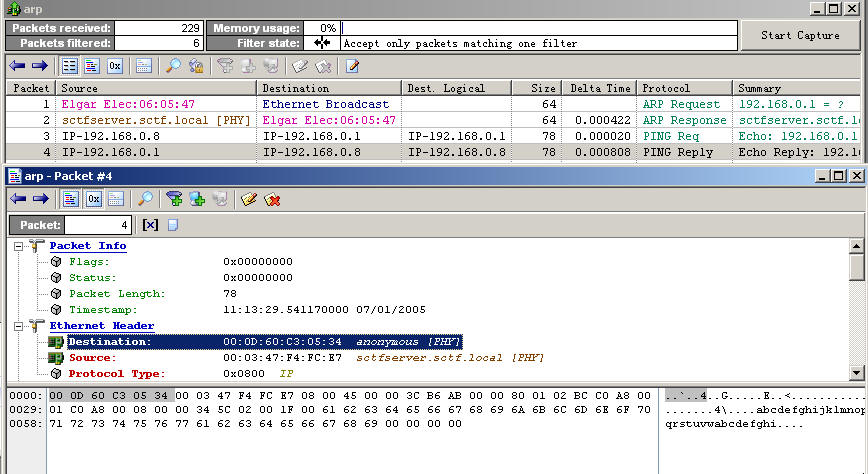Toggle the 0x hex button in main toolbar

click(114, 67)
